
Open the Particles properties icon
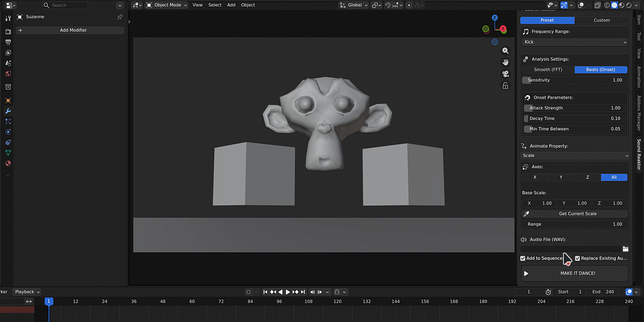[8, 121]
